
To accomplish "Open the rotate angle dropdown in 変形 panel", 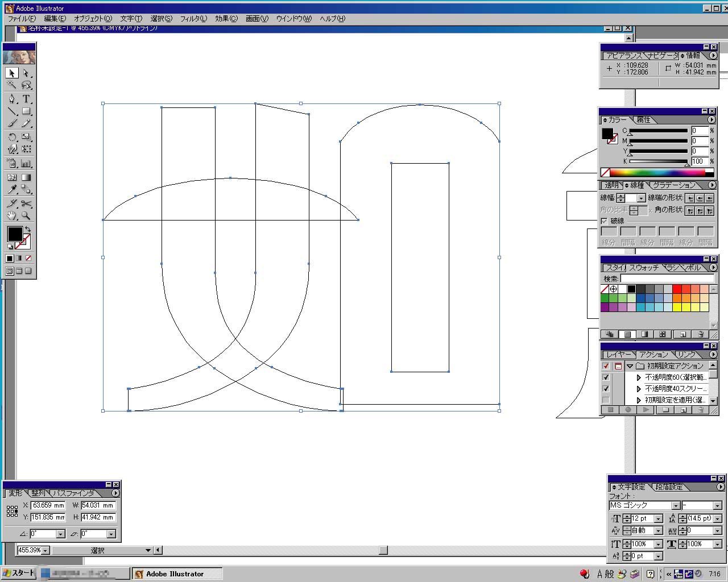I will (60, 534).
